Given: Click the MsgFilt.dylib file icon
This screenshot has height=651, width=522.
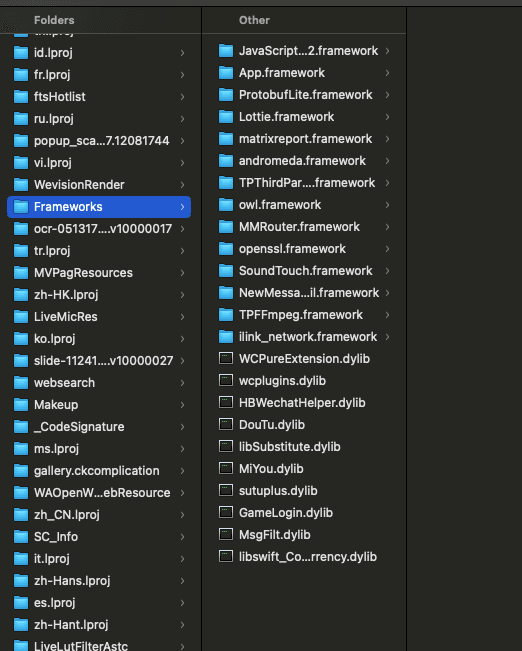Looking at the screenshot, I should pos(226,534).
